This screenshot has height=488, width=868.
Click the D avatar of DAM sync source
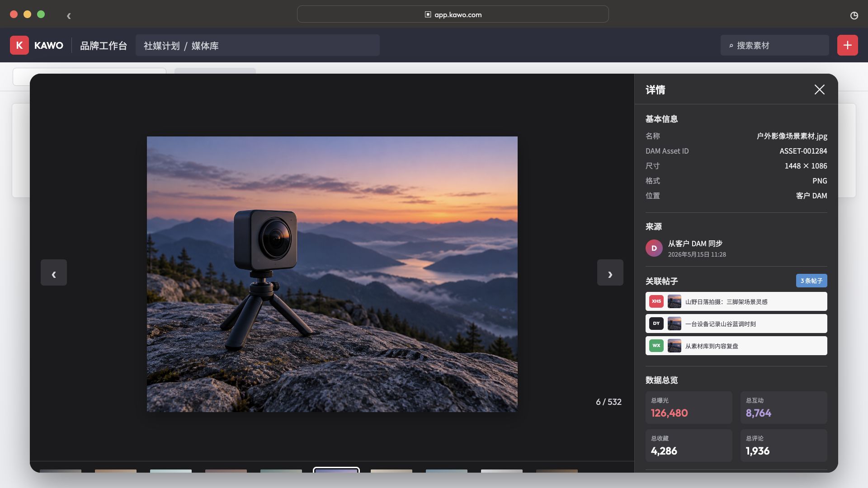point(654,248)
